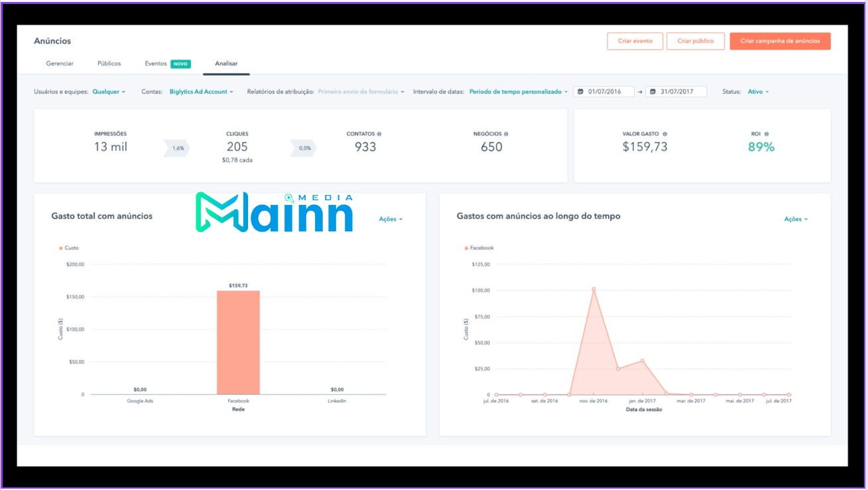
Task: Click the jan. de 2017 data point
Action: [x=642, y=361]
